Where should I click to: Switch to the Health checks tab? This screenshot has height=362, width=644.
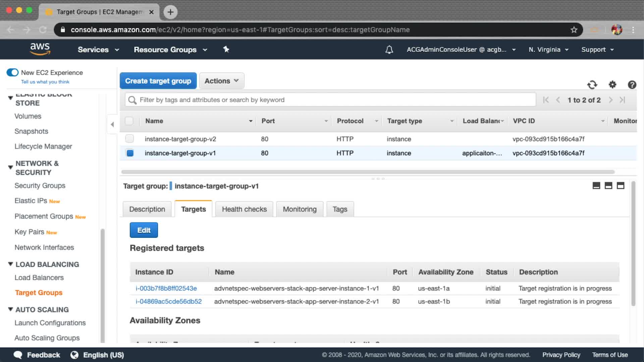click(244, 209)
